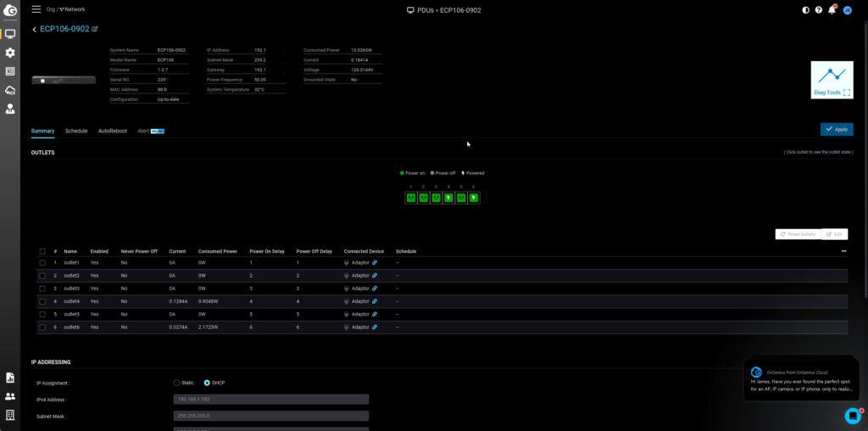Screen dimensions: 868x431
Task: Tick the checkbox for outlet4 row
Action: click(42, 301)
